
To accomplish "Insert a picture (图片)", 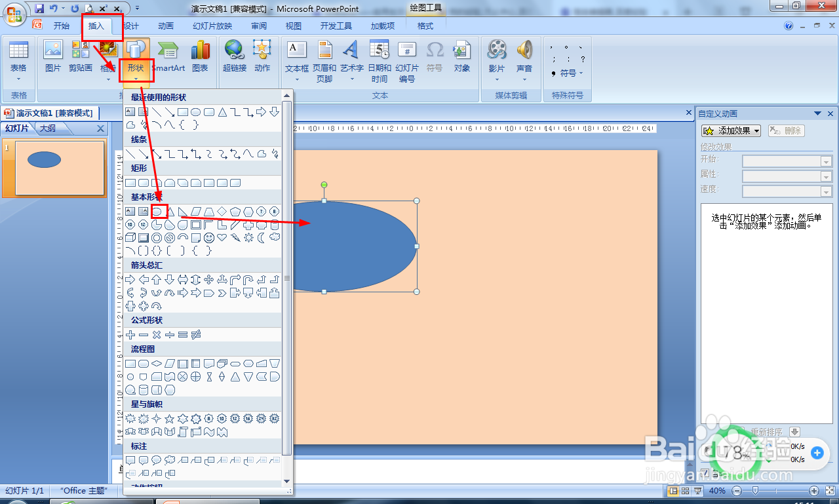I will coord(52,57).
